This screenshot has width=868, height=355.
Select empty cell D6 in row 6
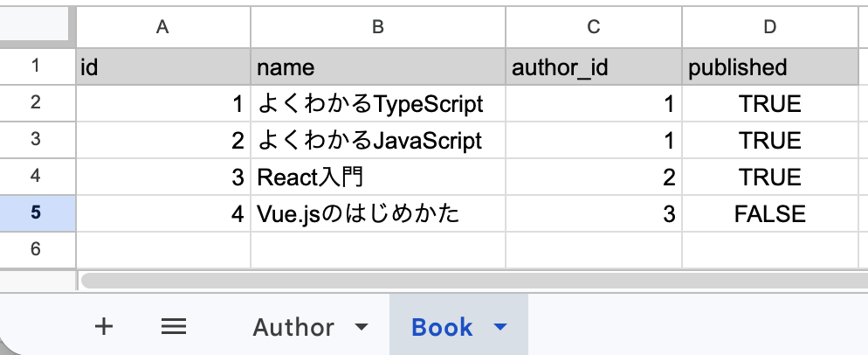[770, 249]
